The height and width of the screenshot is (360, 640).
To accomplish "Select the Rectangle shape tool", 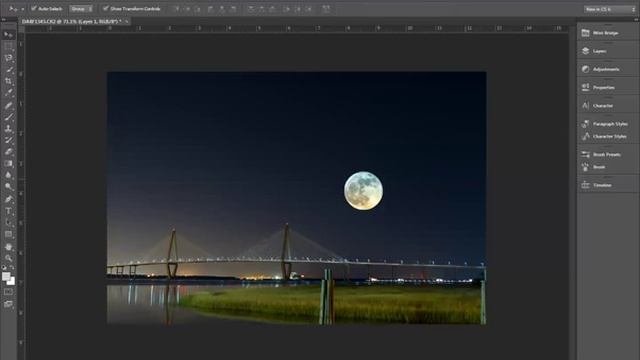I will pos(8,234).
